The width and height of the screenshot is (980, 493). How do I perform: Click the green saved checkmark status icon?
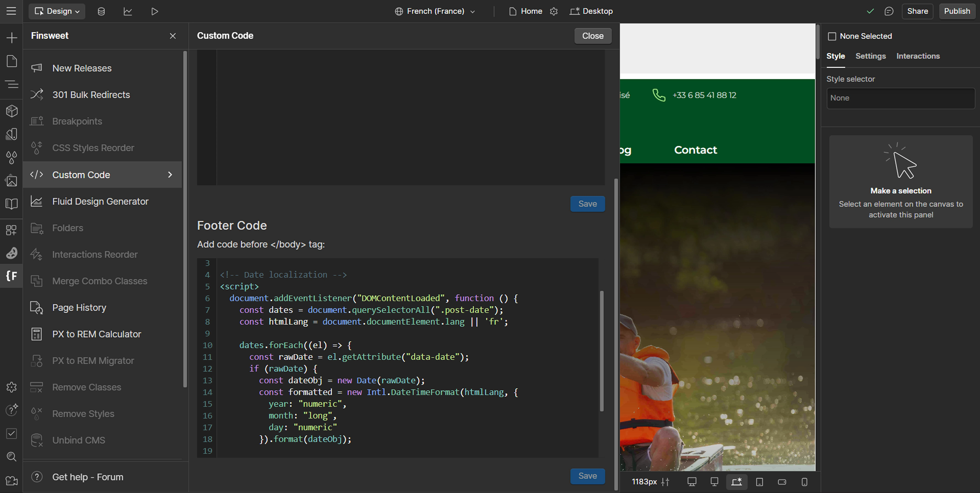(x=870, y=11)
